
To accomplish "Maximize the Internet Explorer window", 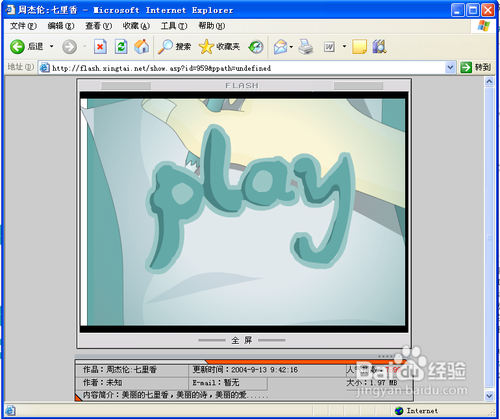I will click(x=473, y=10).
